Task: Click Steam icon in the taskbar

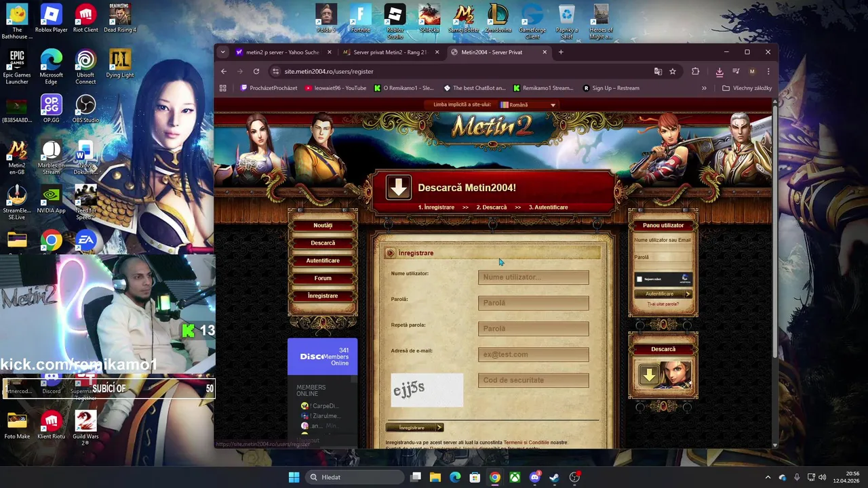Action: point(554,477)
